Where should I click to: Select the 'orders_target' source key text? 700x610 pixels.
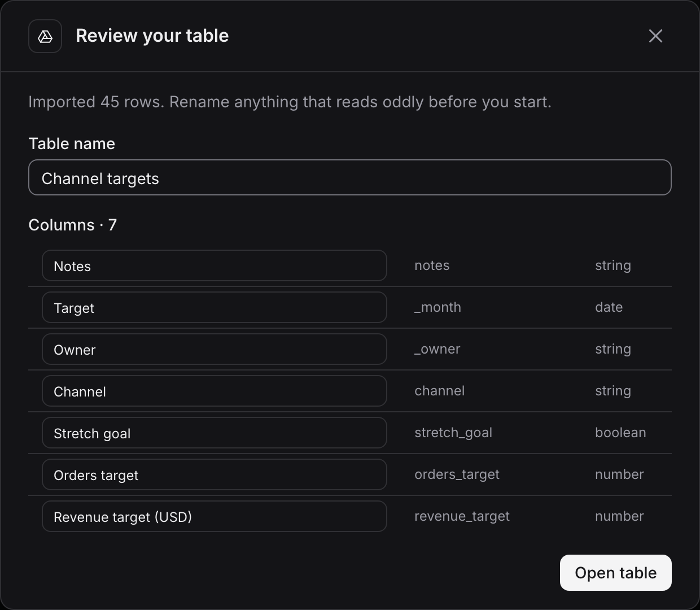tap(457, 474)
